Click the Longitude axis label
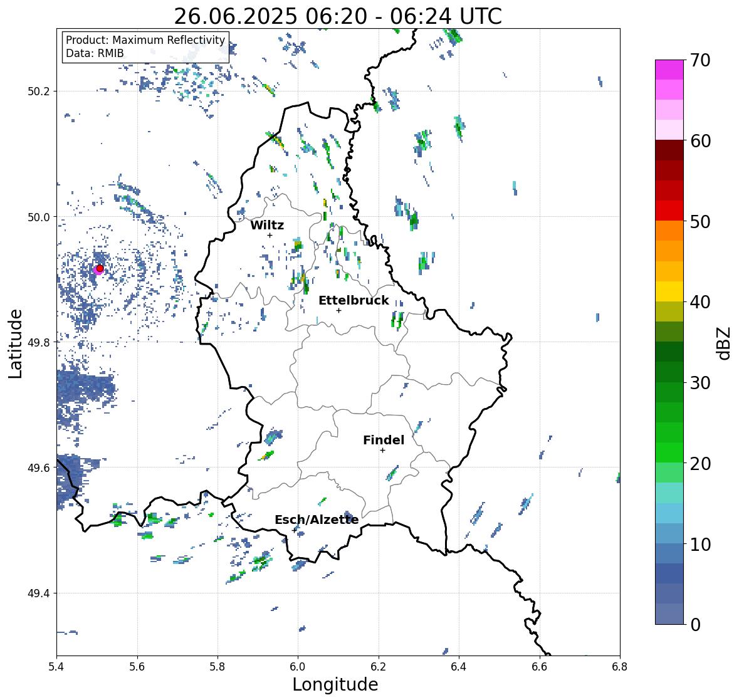 pyautogui.click(x=335, y=684)
